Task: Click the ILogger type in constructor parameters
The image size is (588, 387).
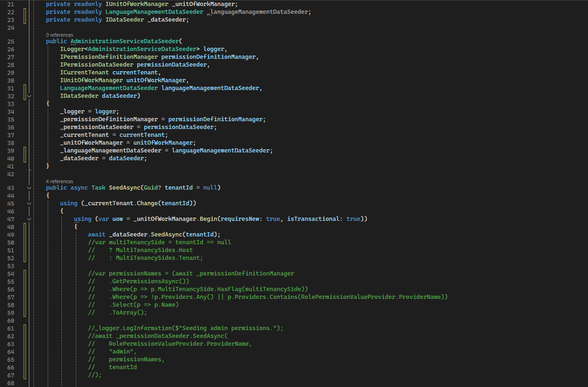Action: [72, 49]
